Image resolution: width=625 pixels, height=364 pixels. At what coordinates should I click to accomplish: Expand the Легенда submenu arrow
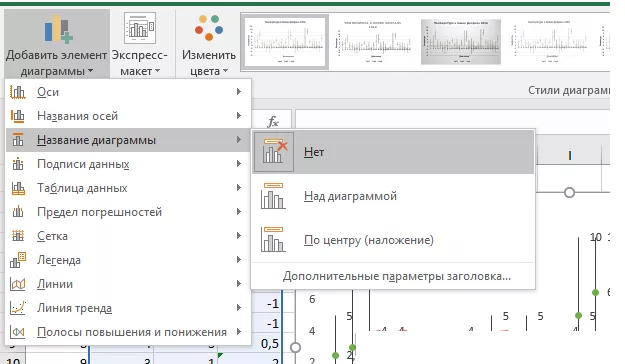coord(239,260)
